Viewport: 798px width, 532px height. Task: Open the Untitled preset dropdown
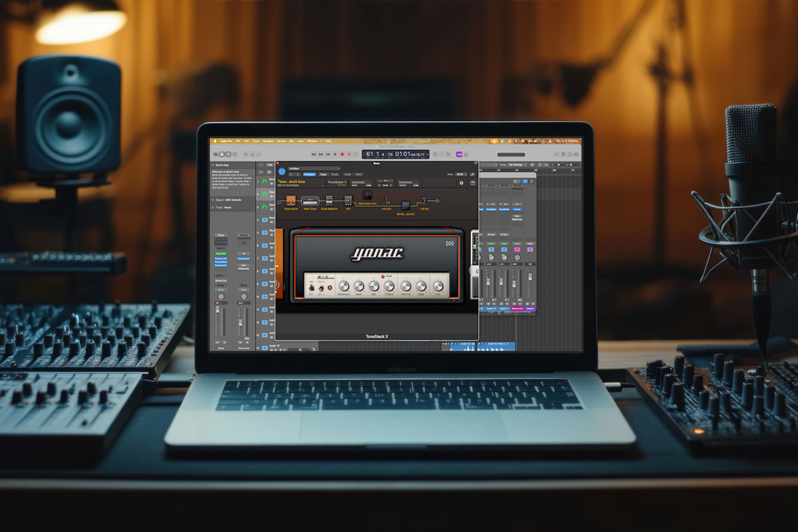click(x=313, y=168)
